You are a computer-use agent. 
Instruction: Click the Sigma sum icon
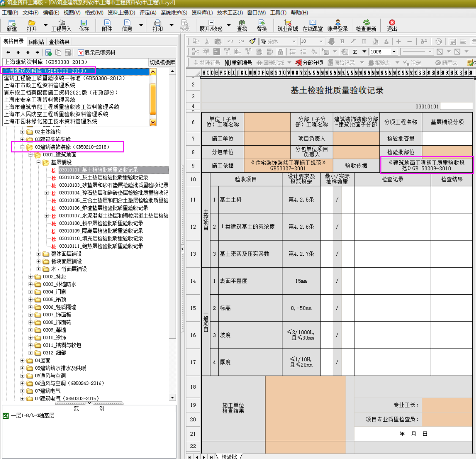click(x=355, y=52)
